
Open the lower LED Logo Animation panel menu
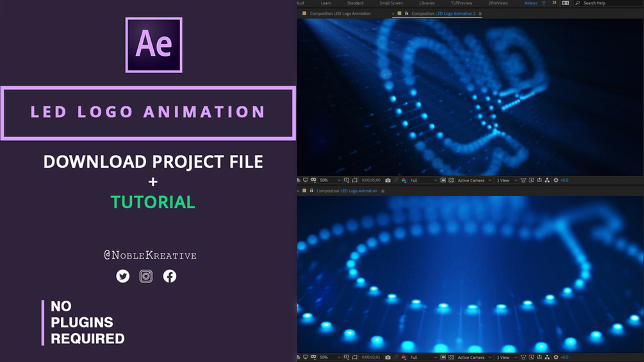click(x=383, y=191)
